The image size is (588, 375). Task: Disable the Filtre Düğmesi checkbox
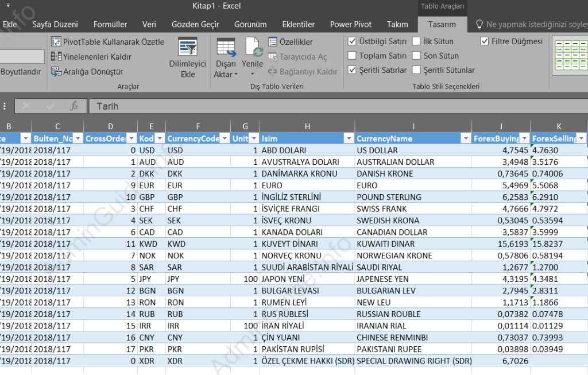pyautogui.click(x=484, y=41)
